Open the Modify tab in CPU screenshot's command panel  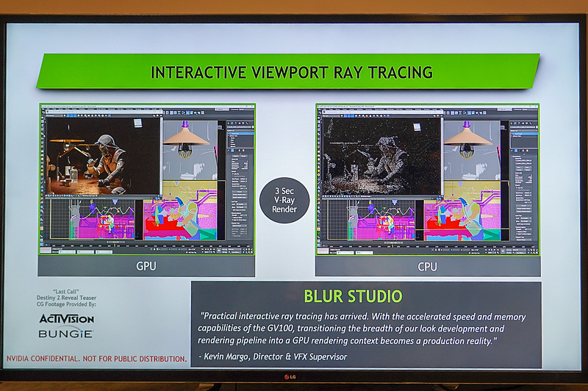(x=515, y=123)
